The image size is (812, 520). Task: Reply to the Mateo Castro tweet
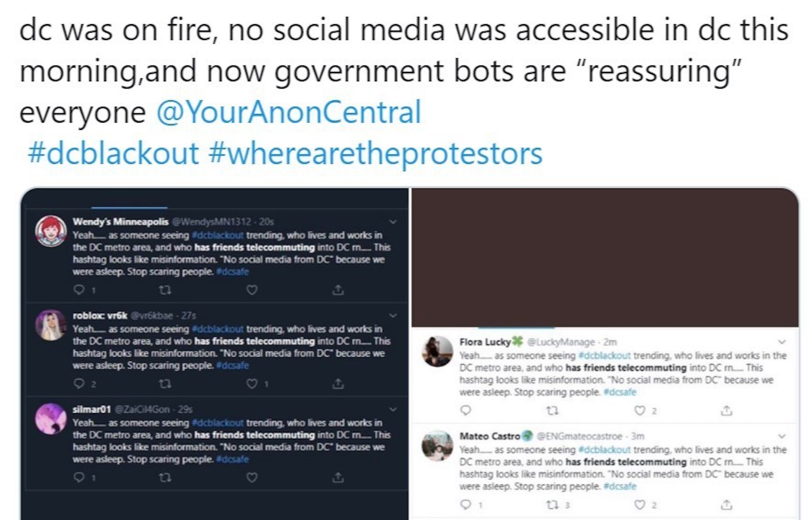[466, 504]
